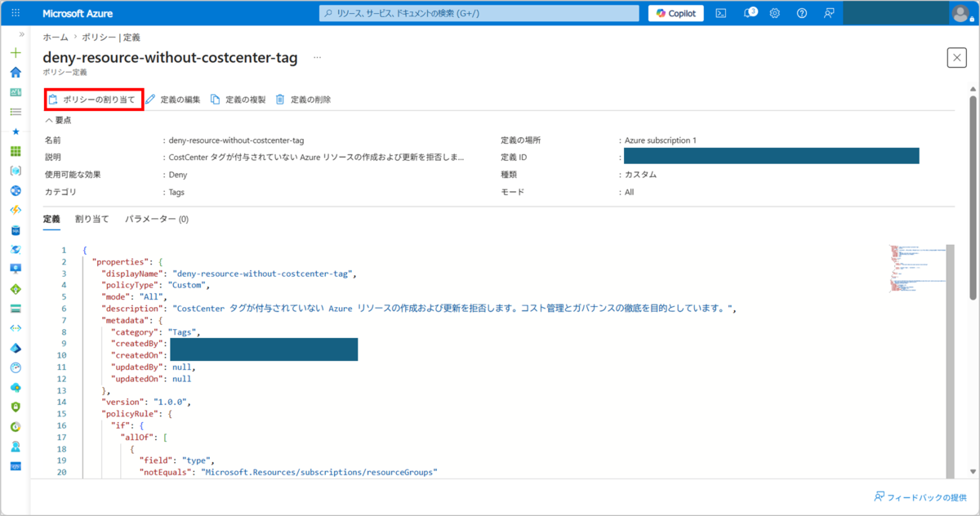Open the Dashboard chart icon in sidebar
Viewport: 980px width, 516px height.
tap(16, 92)
